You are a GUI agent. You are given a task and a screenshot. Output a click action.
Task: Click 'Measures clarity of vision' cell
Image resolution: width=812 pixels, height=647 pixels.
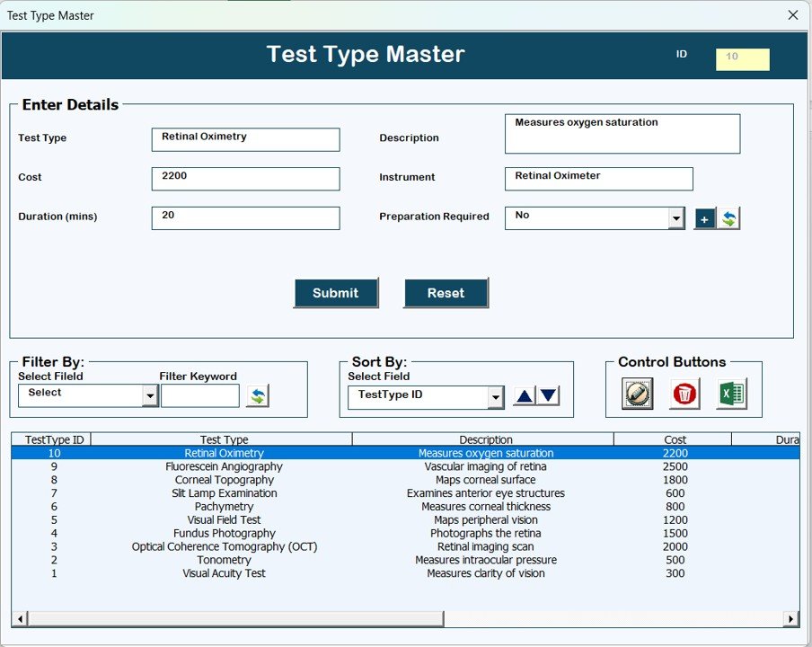click(x=485, y=573)
